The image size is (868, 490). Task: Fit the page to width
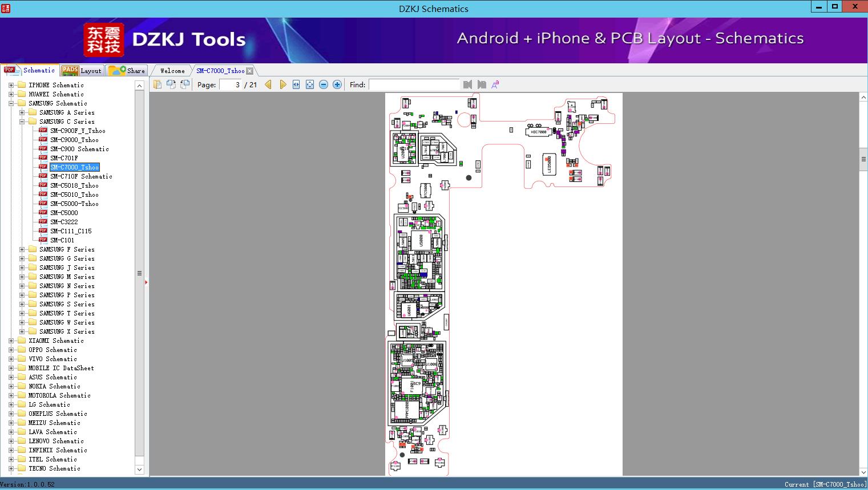[x=296, y=84]
